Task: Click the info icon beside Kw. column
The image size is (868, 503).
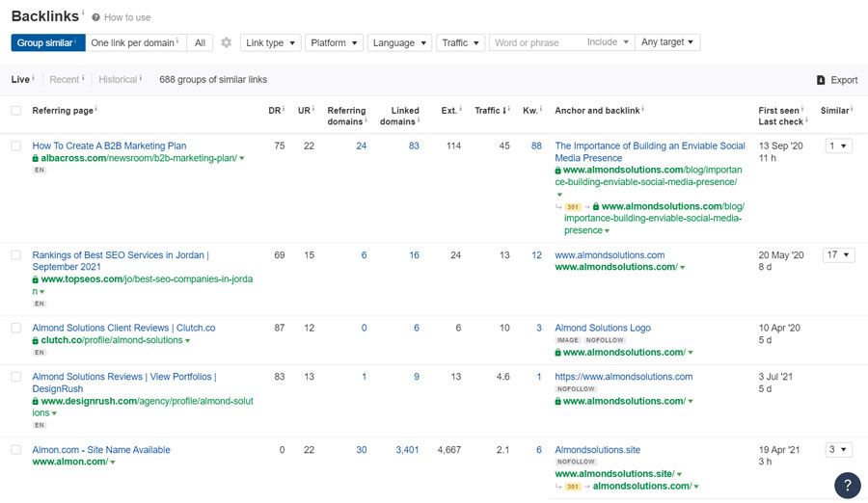Action: (540, 109)
